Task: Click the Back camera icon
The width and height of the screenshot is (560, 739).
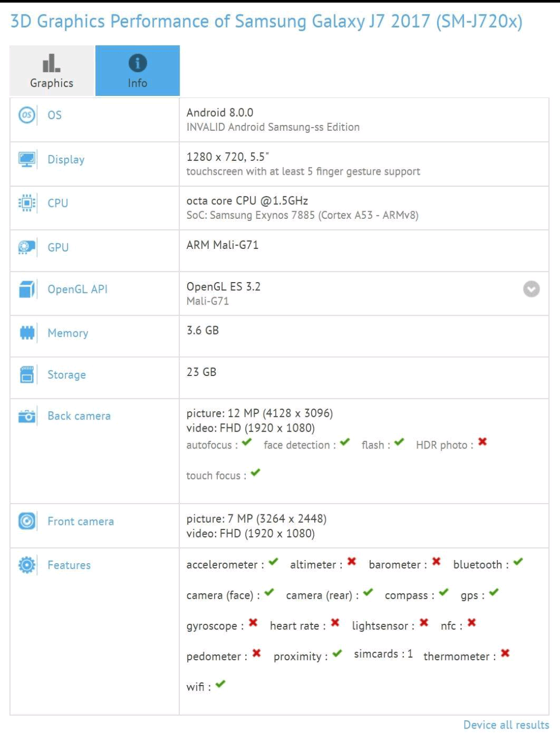Action: click(x=27, y=416)
